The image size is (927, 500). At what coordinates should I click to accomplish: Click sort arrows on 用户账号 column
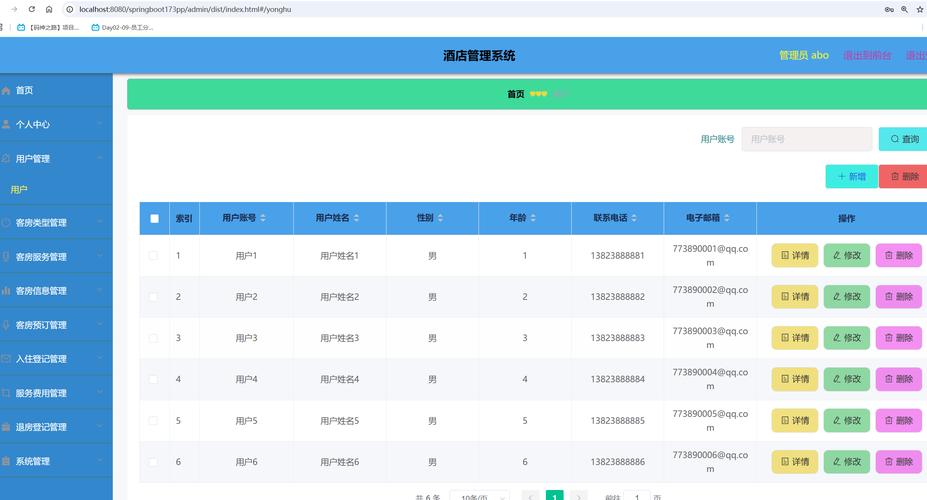[264, 218]
